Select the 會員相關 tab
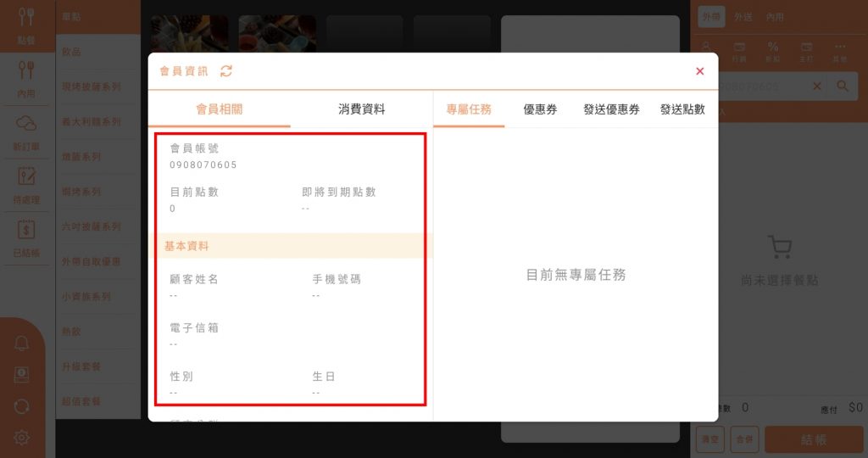Image resolution: width=868 pixels, height=458 pixels. coord(220,109)
